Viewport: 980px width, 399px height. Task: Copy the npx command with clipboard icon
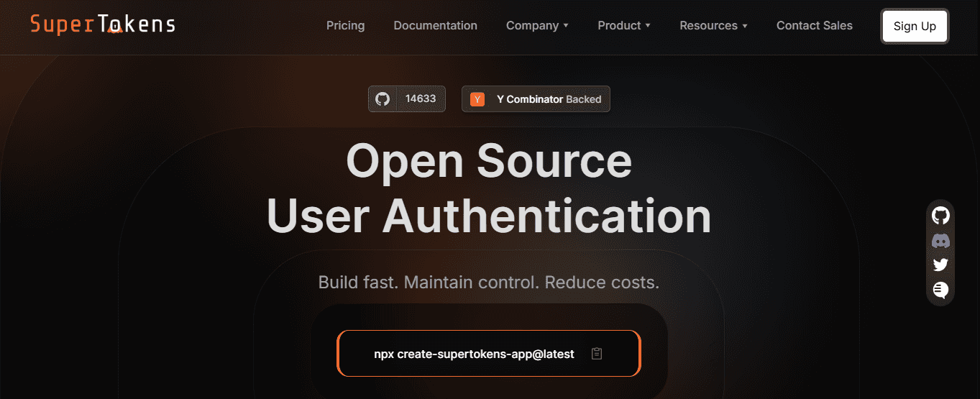click(x=596, y=354)
